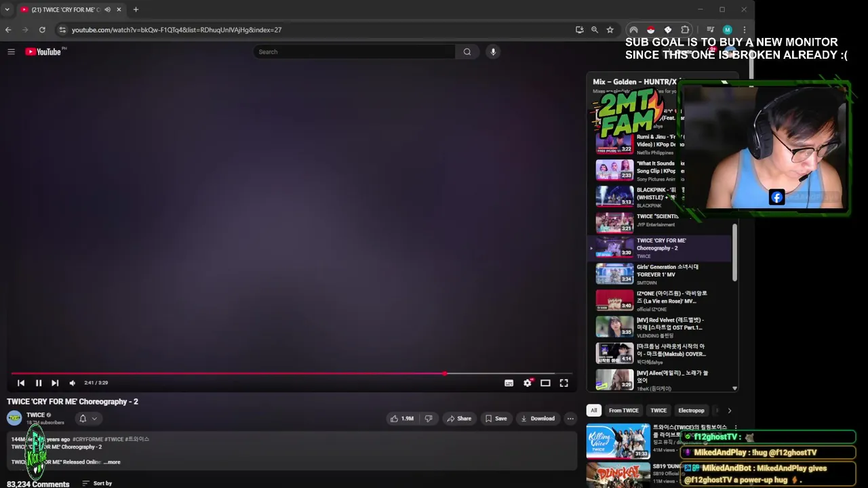This screenshot has height=488, width=868.
Task: Mute the tab via its speaker icon
Action: tap(107, 9)
